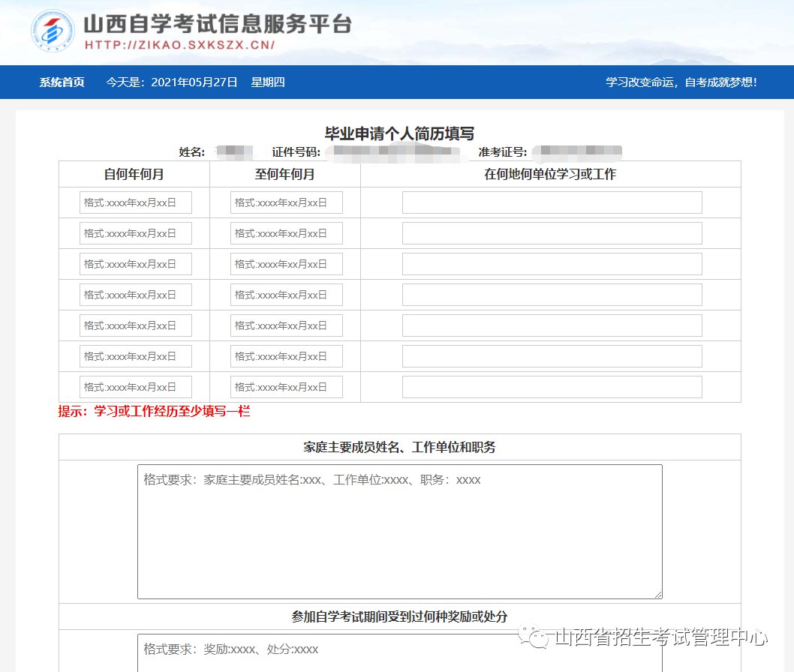This screenshot has height=672, width=794.
Task: Click the sixth row end date field
Action: [287, 356]
